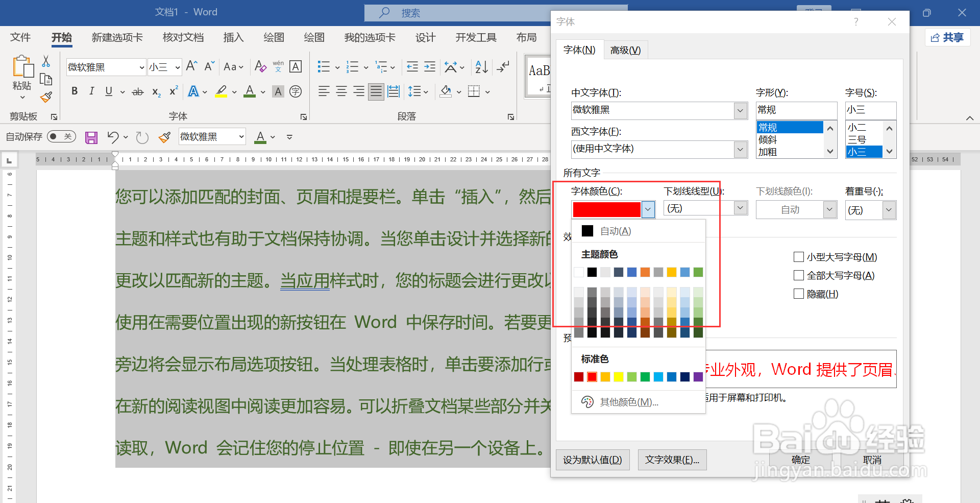Increase font size with grow font icon
The image size is (980, 503).
[x=192, y=66]
